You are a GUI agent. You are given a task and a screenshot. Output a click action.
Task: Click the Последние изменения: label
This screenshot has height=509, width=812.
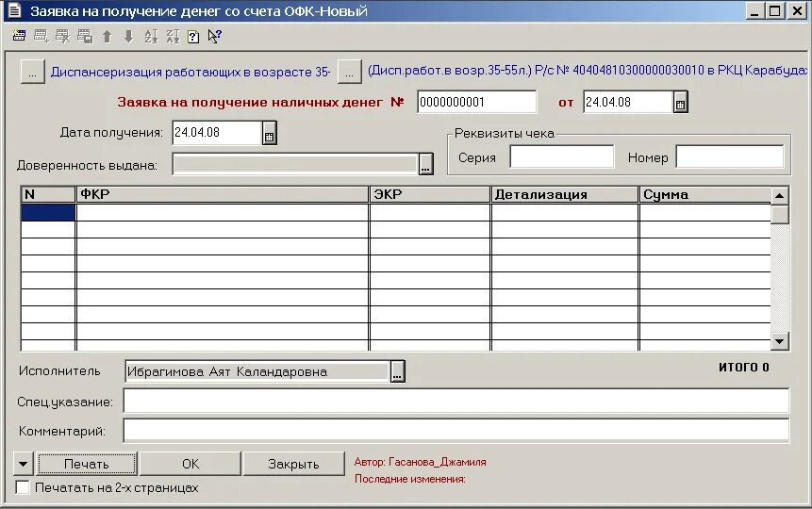click(x=410, y=479)
